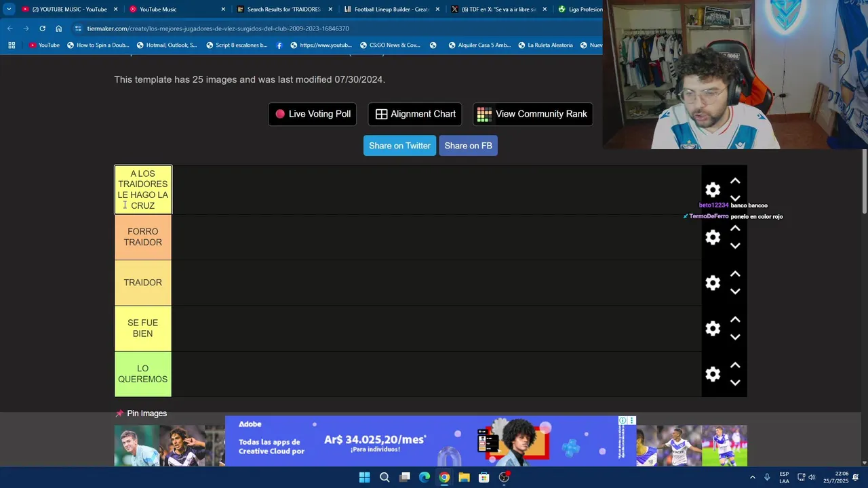
Task: Switch to the 'TDF en X' tab
Action: (498, 9)
